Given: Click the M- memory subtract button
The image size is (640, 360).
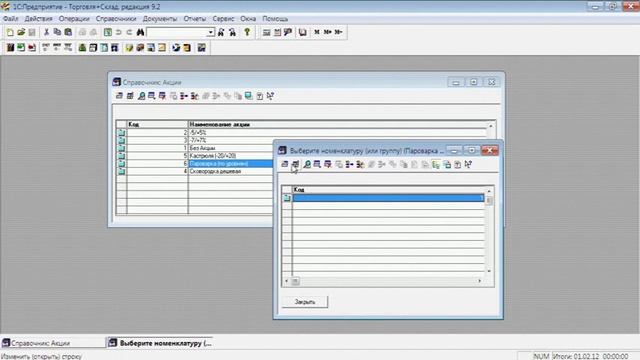Looking at the screenshot, I should pyautogui.click(x=338, y=32).
